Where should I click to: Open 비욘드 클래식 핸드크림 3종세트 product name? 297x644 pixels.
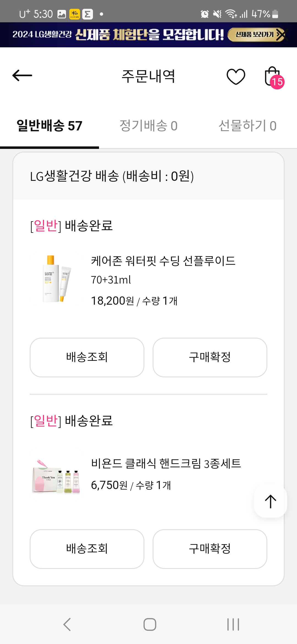click(x=166, y=463)
